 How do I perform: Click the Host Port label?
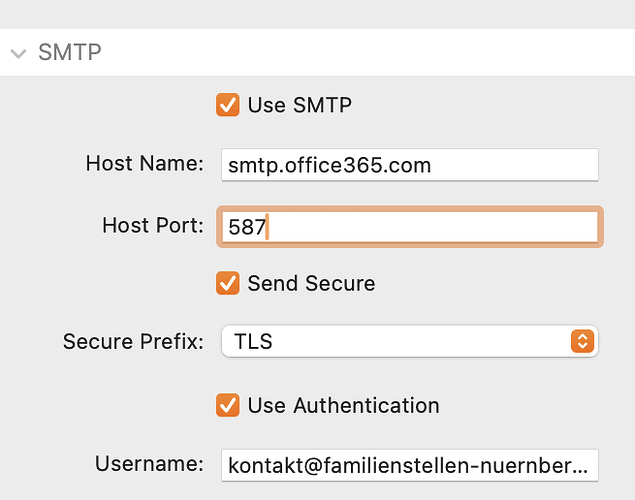pos(153,225)
